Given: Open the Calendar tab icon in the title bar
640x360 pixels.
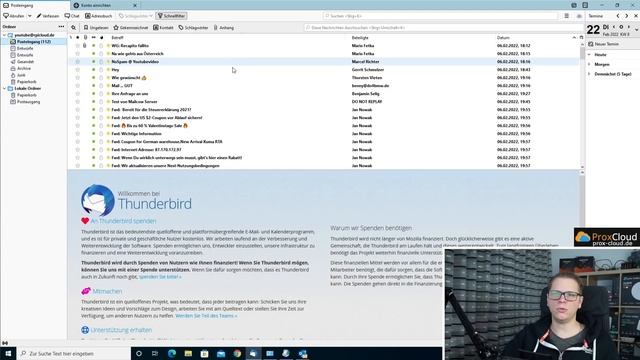Looking at the screenshot, I should point(574,5).
